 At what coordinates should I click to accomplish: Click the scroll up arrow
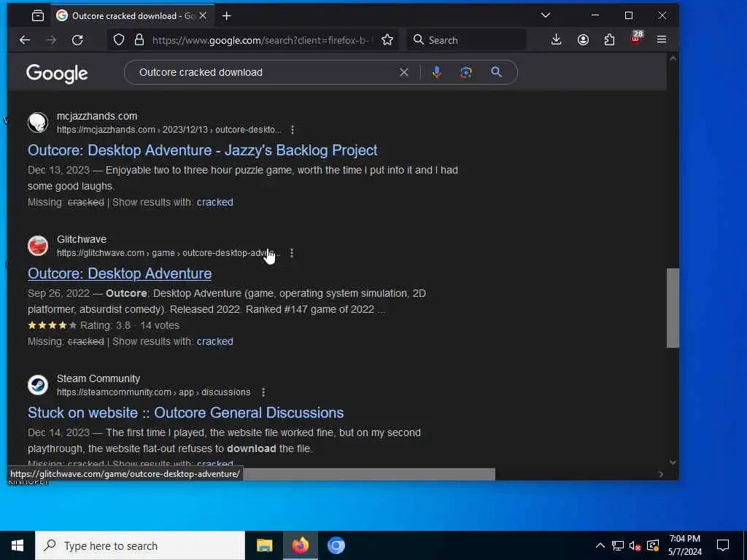click(673, 58)
